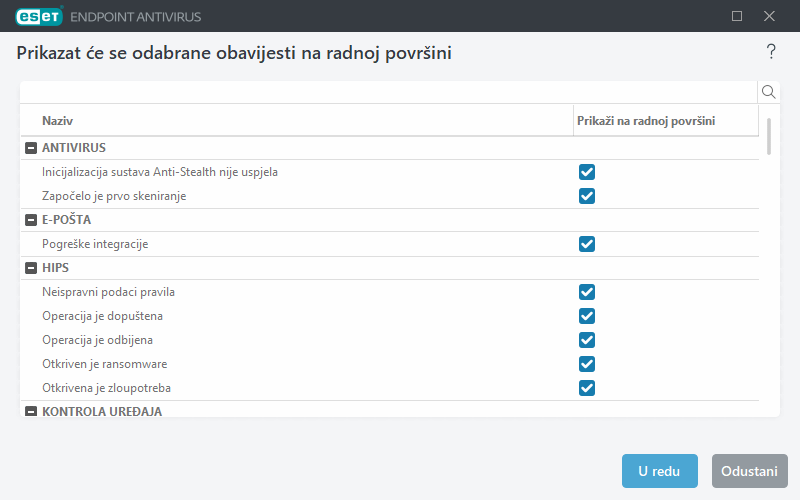The image size is (800, 500).
Task: Close the ESET Endpoint Antivirus window
Action: (769, 16)
